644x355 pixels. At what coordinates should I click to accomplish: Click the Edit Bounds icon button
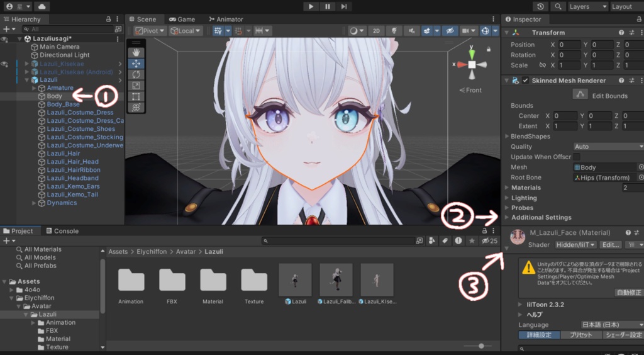[580, 94]
